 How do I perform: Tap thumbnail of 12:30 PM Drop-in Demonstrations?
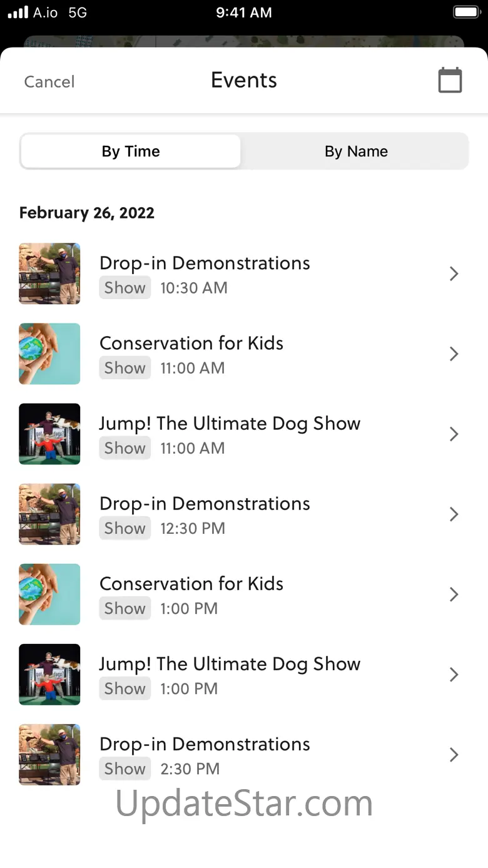click(49, 514)
